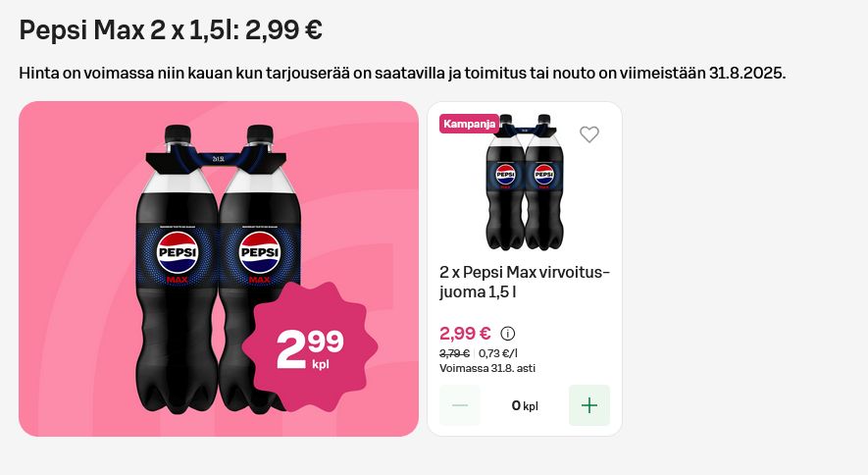Image resolution: width=868 pixels, height=475 pixels.
Task: Select the 0 kpl quantity field
Action: [x=525, y=405]
